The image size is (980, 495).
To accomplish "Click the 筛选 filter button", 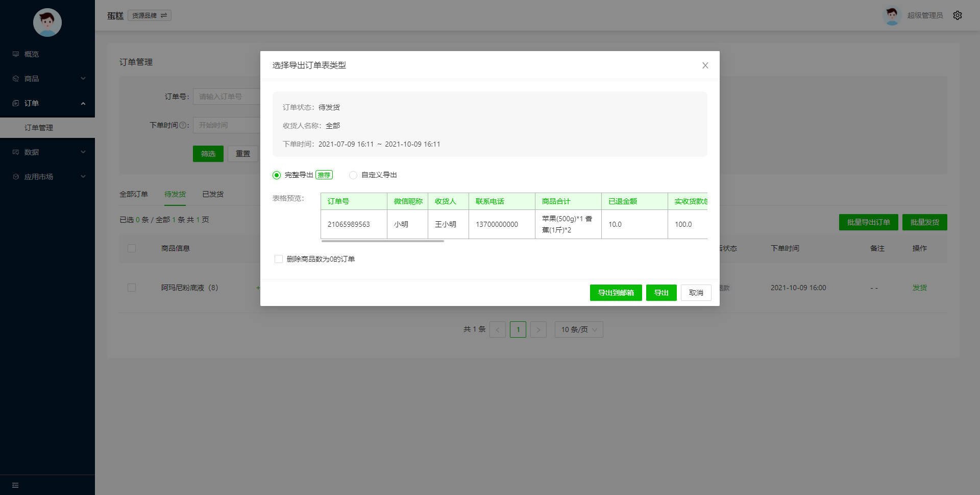I will point(208,154).
